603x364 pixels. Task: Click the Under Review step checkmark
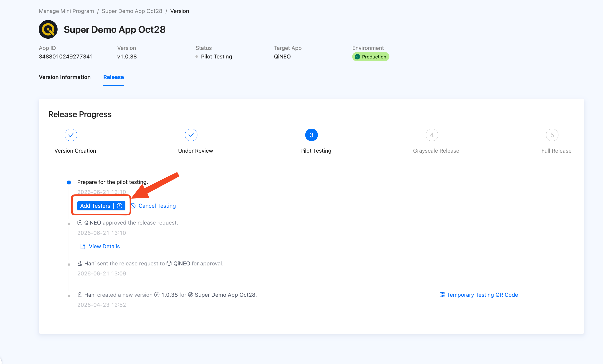tap(191, 135)
